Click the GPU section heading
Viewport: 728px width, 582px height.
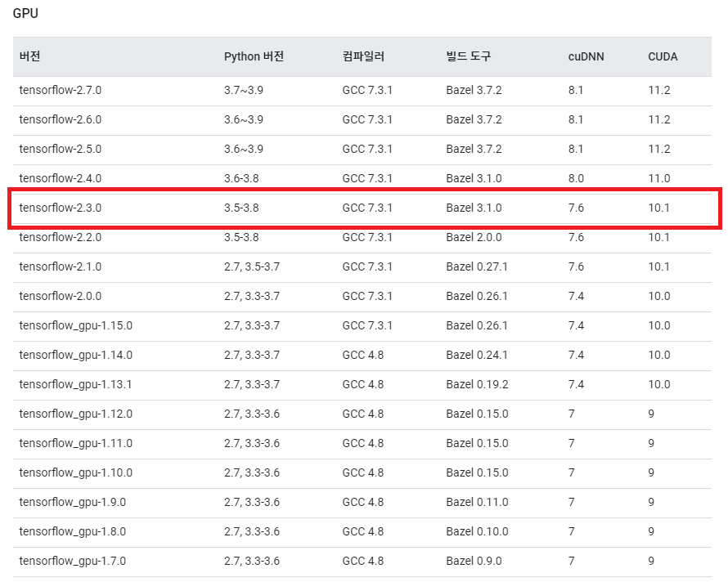pyautogui.click(x=25, y=13)
